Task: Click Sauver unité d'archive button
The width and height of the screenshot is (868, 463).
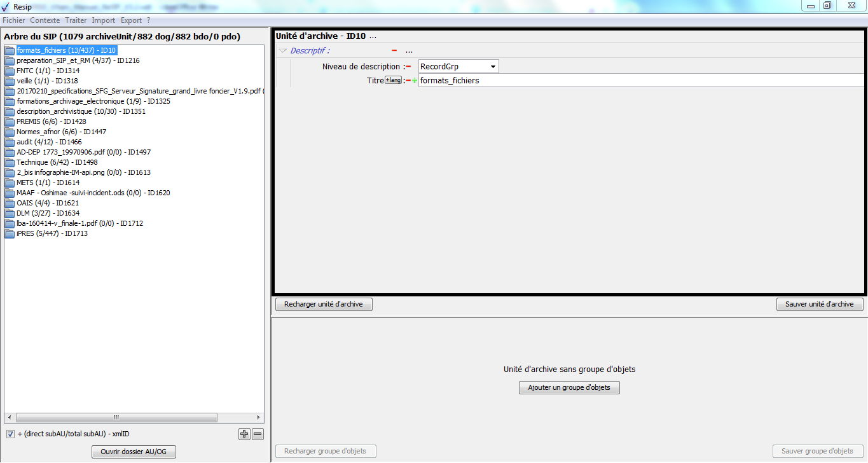Action: click(819, 304)
